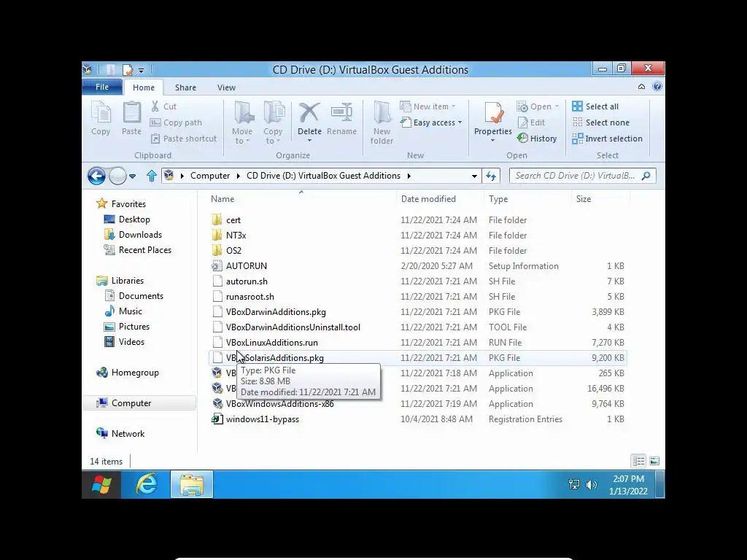Click the Properties checkmark icon
Image resolution: width=747 pixels, height=560 pixels.
pos(493,113)
